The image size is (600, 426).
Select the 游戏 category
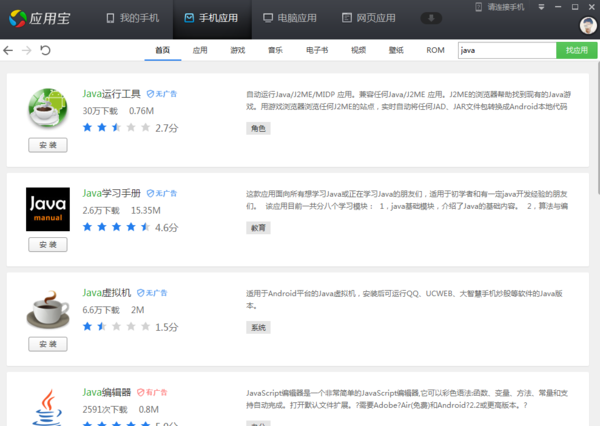tap(238, 50)
